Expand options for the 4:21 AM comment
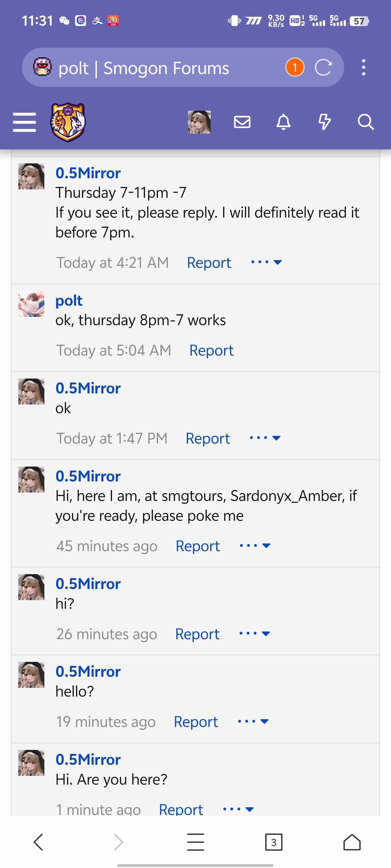Screen dimensions: 391x868 (266, 262)
